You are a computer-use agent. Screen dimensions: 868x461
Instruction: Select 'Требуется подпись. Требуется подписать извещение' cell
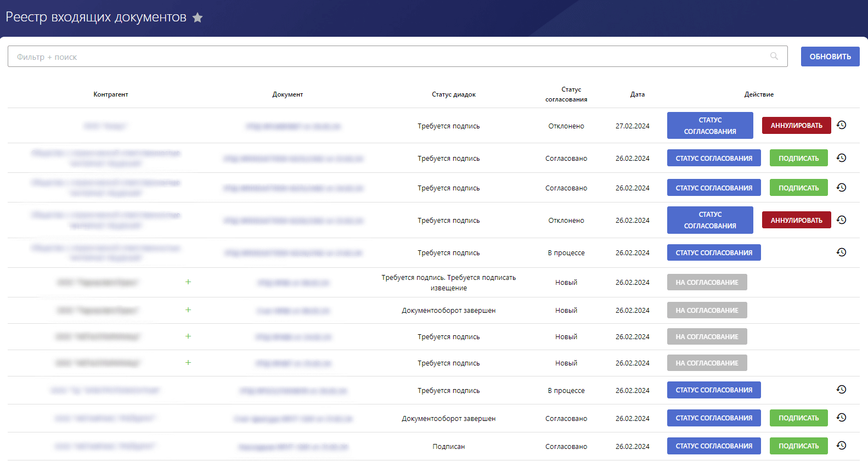tap(449, 283)
